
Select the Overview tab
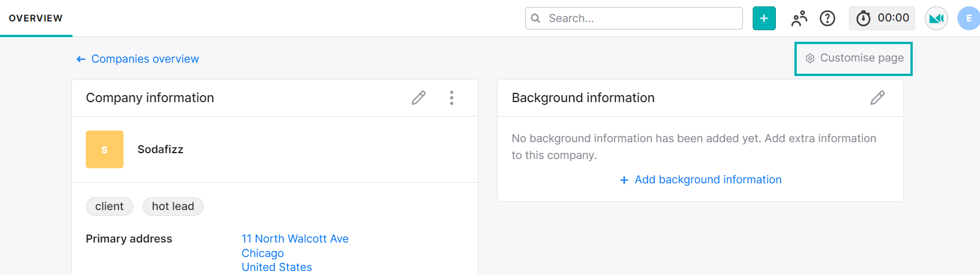[x=36, y=19]
